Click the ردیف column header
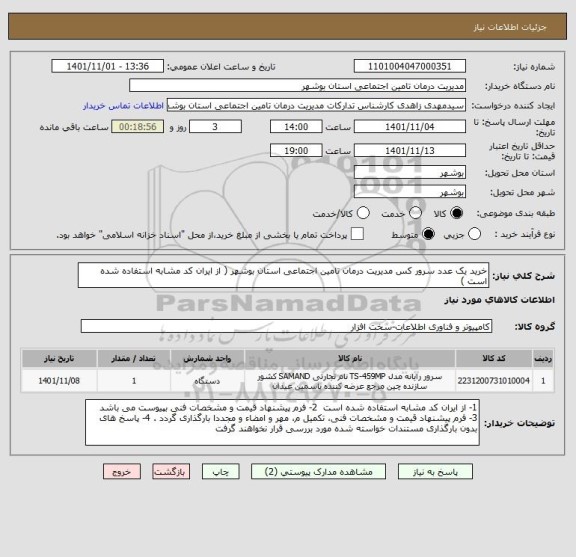Viewport: 576px width, 557px height. click(x=543, y=359)
